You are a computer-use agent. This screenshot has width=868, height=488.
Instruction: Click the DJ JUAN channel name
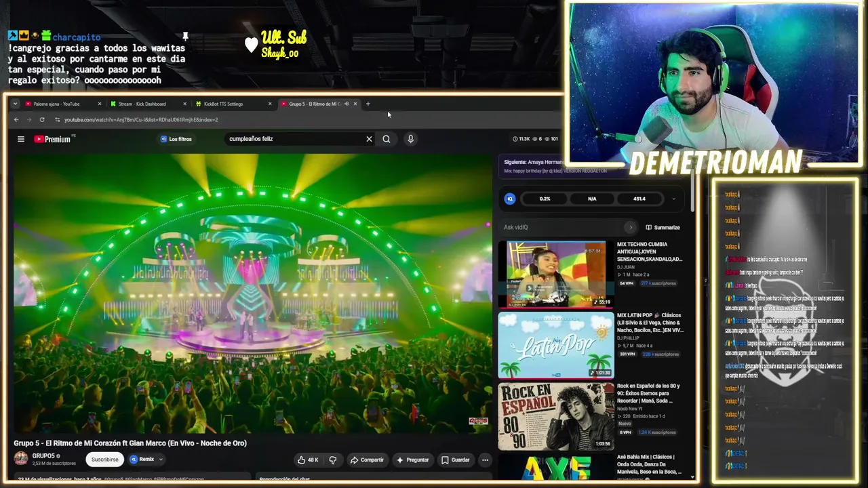click(626, 267)
